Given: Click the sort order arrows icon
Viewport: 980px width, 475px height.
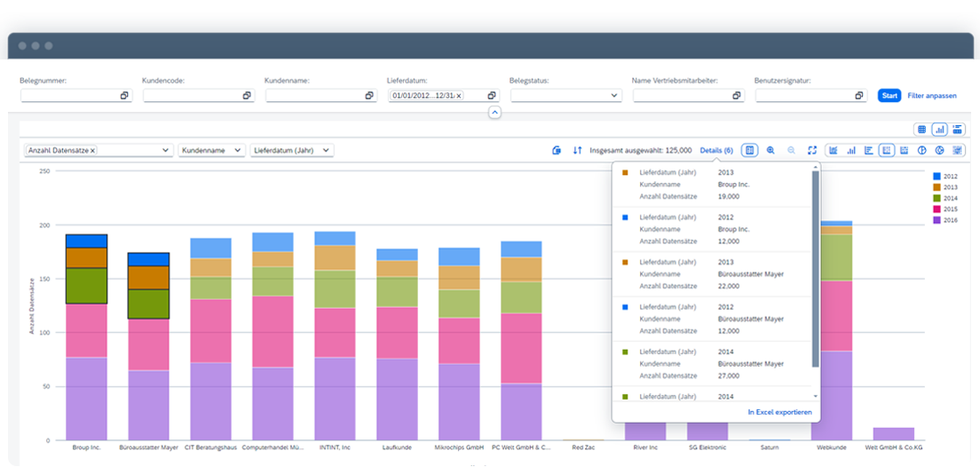Looking at the screenshot, I should click(577, 151).
